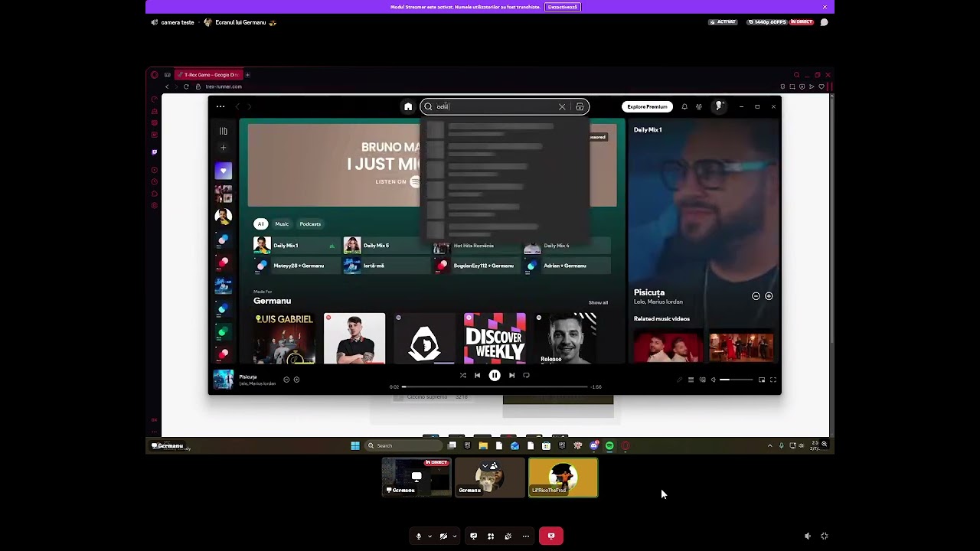Open Daily Mix 5 tile
This screenshot has height=551, width=980.
pos(386,246)
